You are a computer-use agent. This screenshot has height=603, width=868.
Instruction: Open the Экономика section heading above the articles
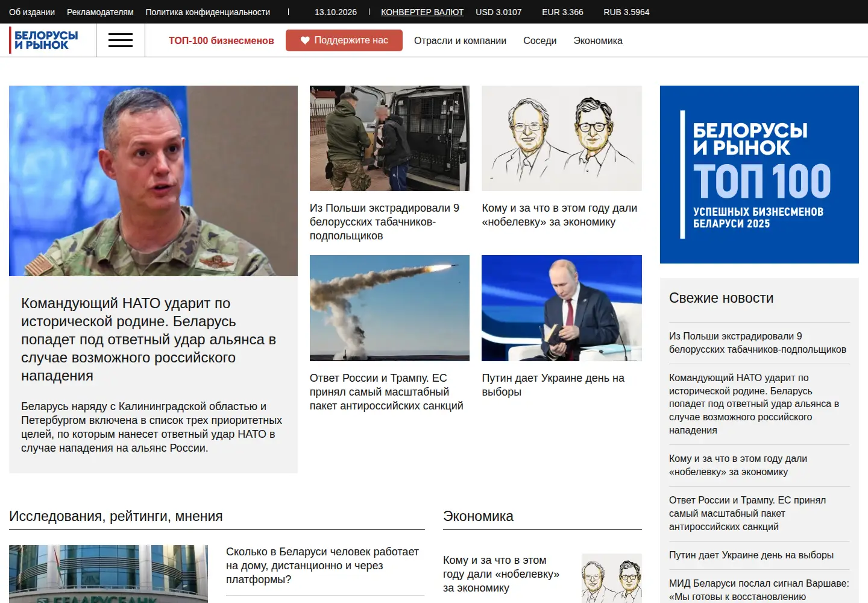(x=478, y=516)
